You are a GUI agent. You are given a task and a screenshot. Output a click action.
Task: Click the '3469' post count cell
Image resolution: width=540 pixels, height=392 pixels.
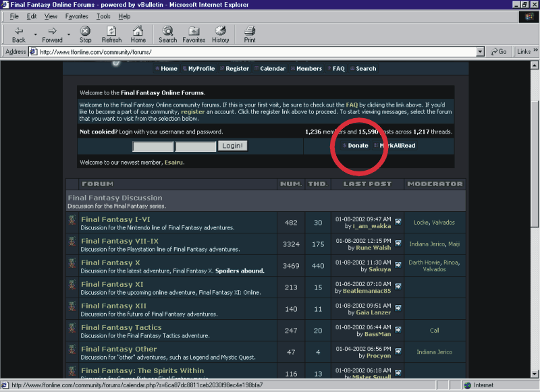291,266
